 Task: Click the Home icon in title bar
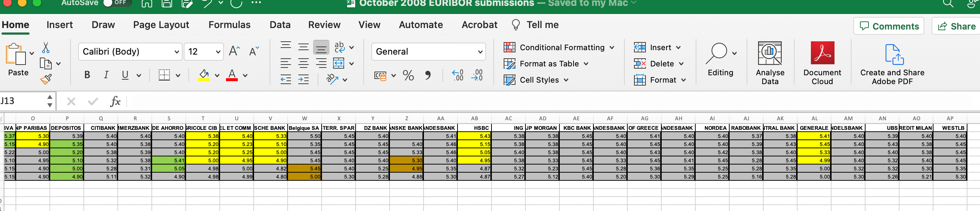(x=147, y=4)
